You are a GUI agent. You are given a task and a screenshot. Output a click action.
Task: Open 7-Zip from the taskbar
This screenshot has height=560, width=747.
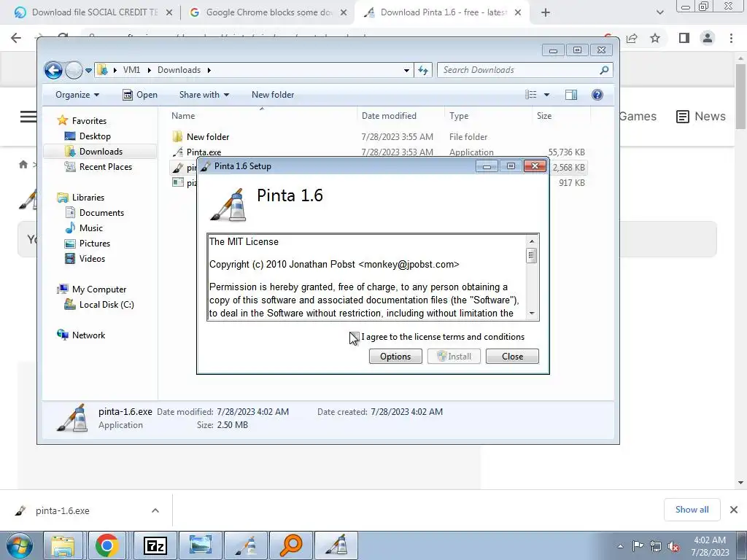[x=155, y=545]
